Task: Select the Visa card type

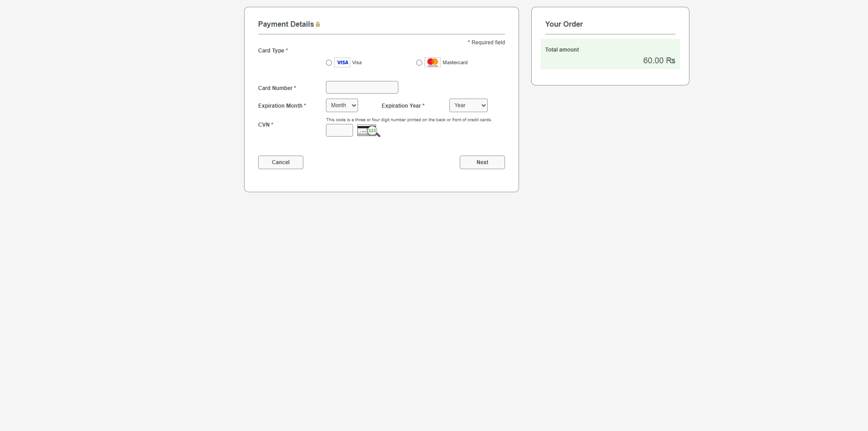Action: click(329, 62)
